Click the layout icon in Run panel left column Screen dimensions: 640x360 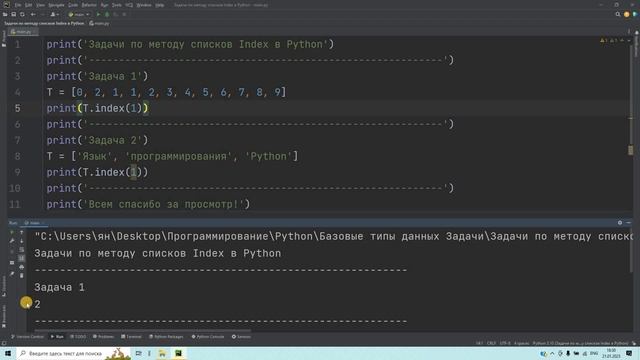pyautogui.click(x=12, y=262)
